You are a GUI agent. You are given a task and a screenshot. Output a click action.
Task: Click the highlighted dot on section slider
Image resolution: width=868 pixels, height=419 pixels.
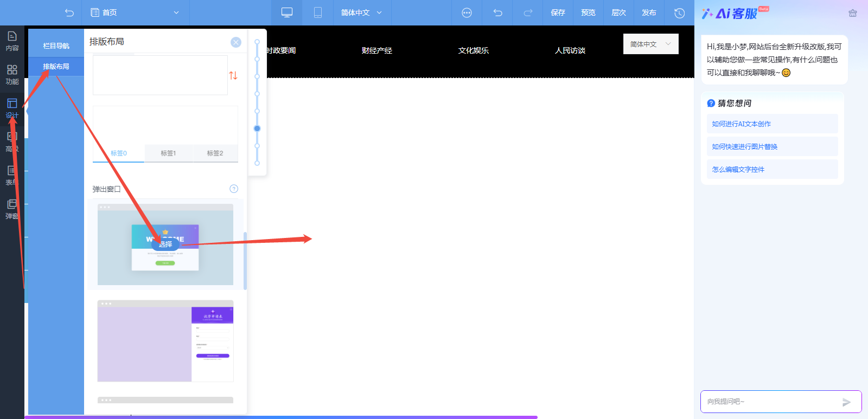point(257,128)
